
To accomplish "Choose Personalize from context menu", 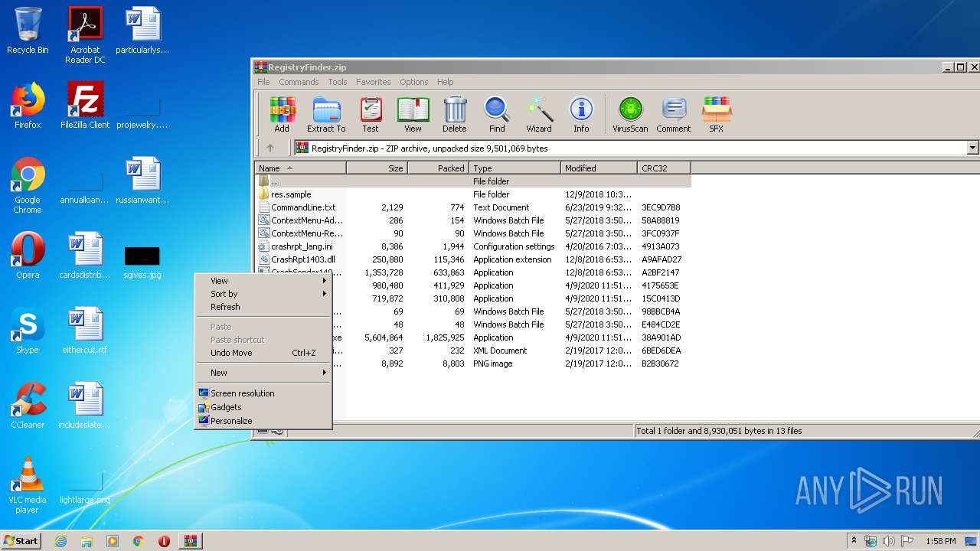I will pos(263,421).
